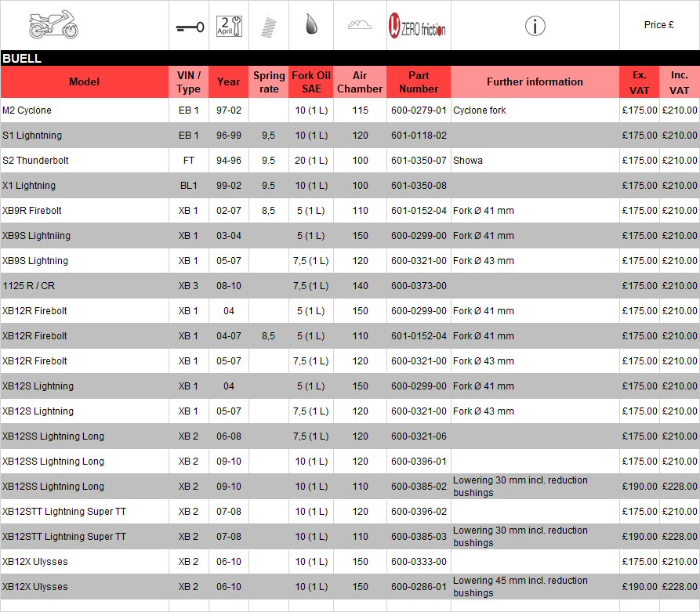The image size is (700, 612).
Task: Click the Model column header
Action: click(x=85, y=82)
